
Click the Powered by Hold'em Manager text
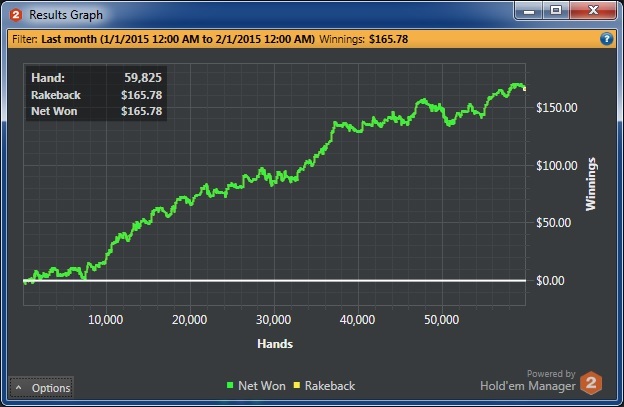tap(528, 380)
